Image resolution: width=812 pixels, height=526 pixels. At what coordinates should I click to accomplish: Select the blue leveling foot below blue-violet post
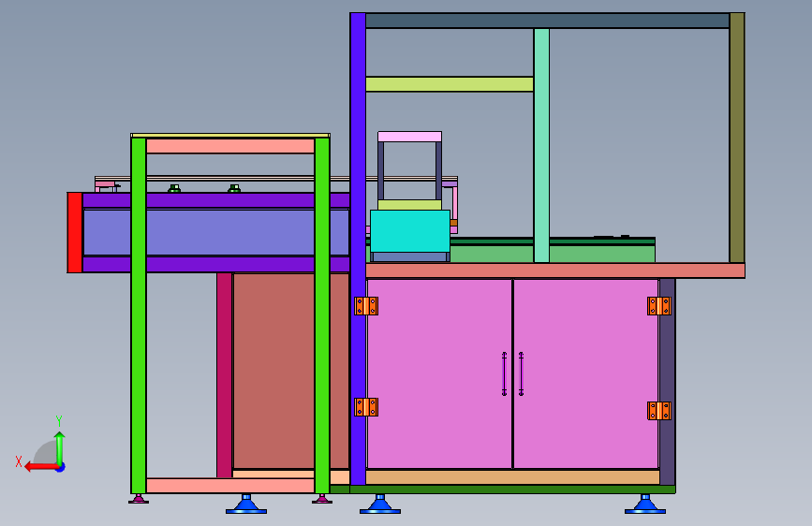click(x=380, y=504)
